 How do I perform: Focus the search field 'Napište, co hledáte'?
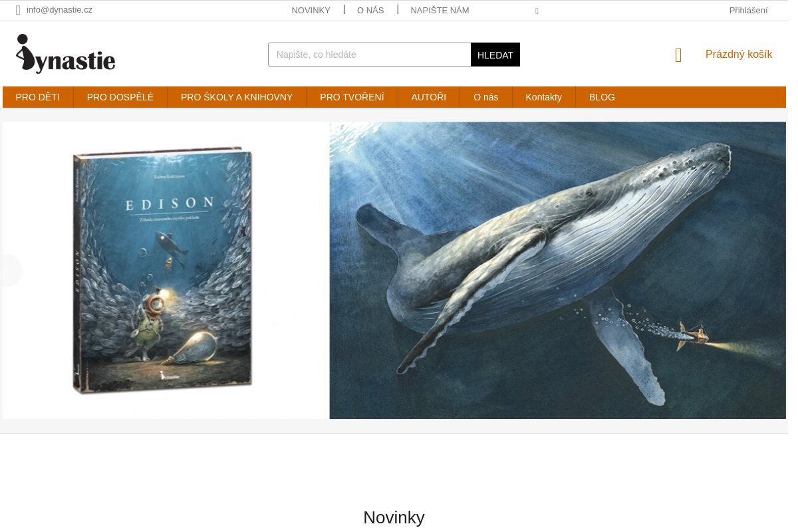[x=370, y=55]
